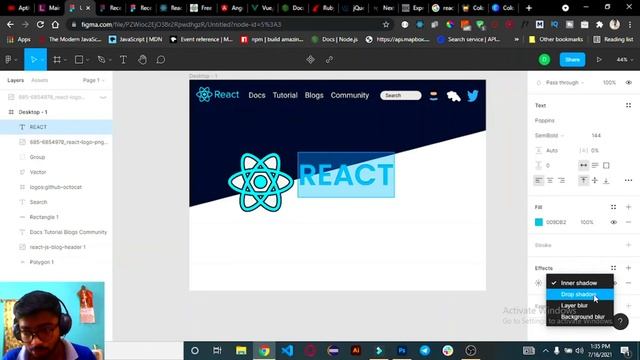Select the Comment tool
The image size is (640, 360).
click(161, 60)
